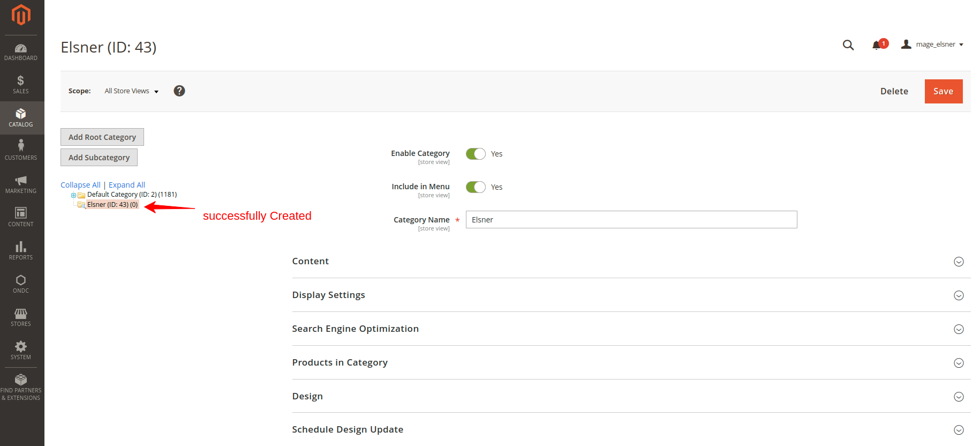The width and height of the screenshot is (980, 446).
Task: Click Add Subcategory button
Action: coord(99,158)
